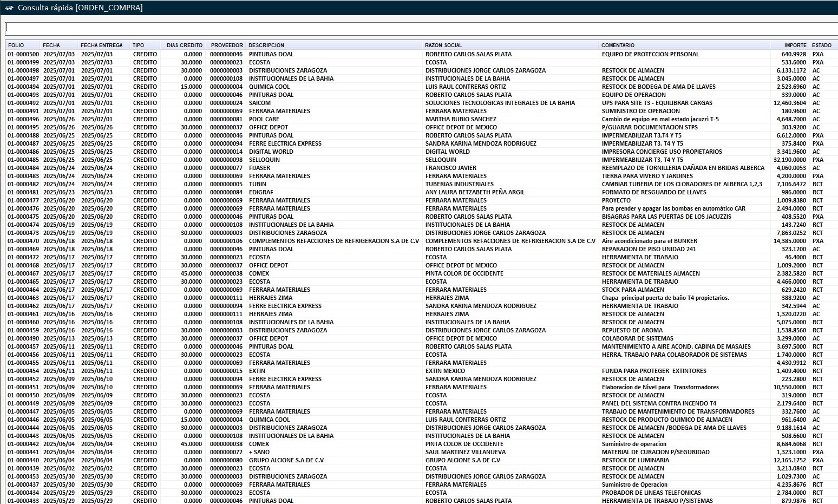Click 'FIJASER' description cell
838x504 pixels.
click(x=259, y=168)
